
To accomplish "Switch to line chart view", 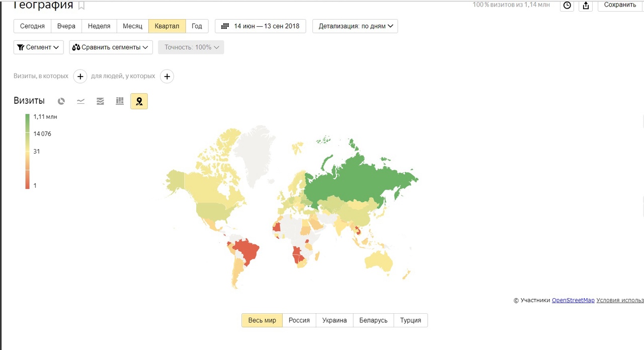I will (80, 101).
